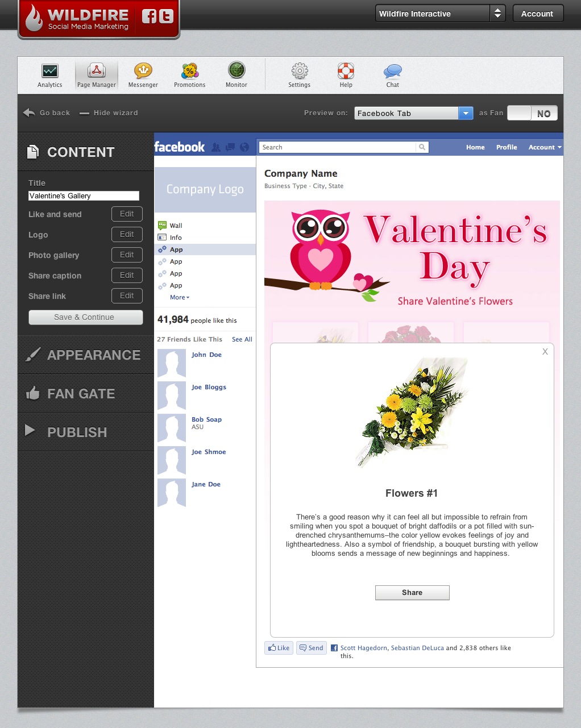Click the Send button

click(x=312, y=648)
